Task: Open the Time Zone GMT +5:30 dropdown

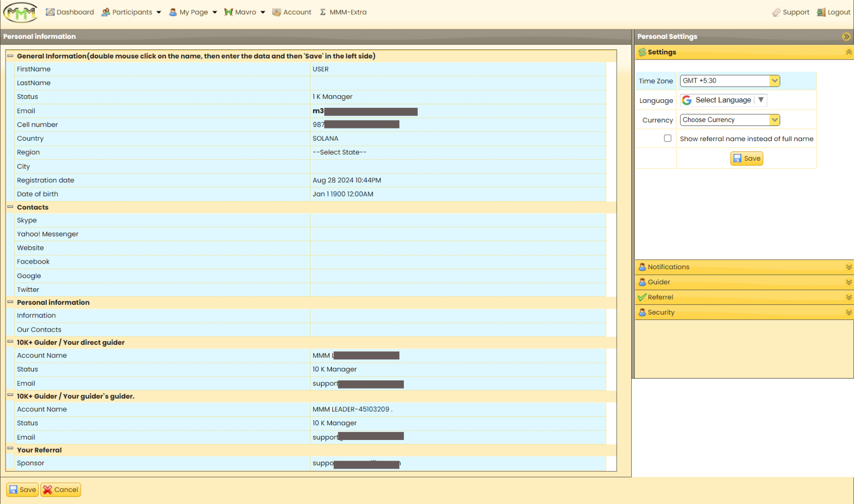Action: 729,81
